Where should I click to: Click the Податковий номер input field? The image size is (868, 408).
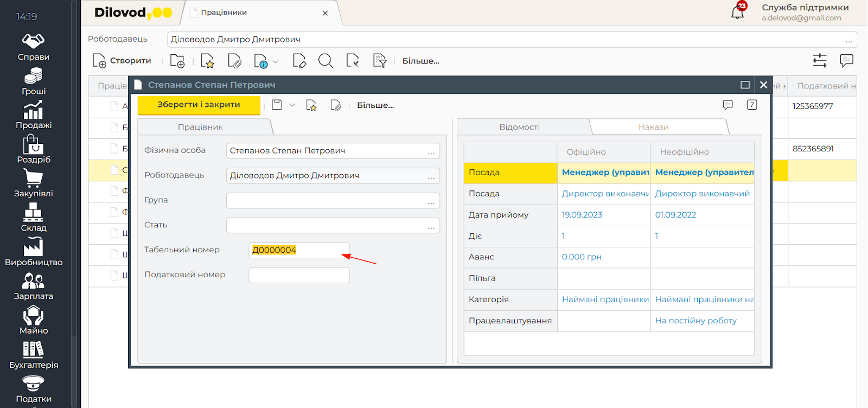(299, 275)
